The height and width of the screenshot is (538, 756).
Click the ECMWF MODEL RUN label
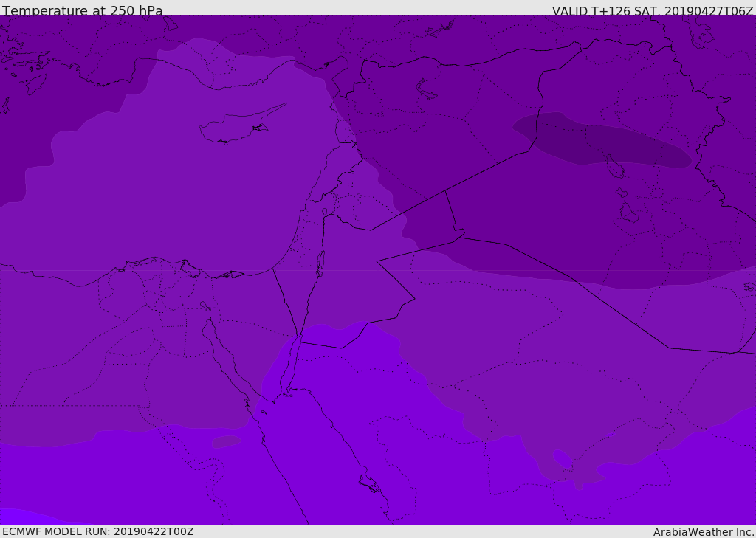tap(98, 531)
